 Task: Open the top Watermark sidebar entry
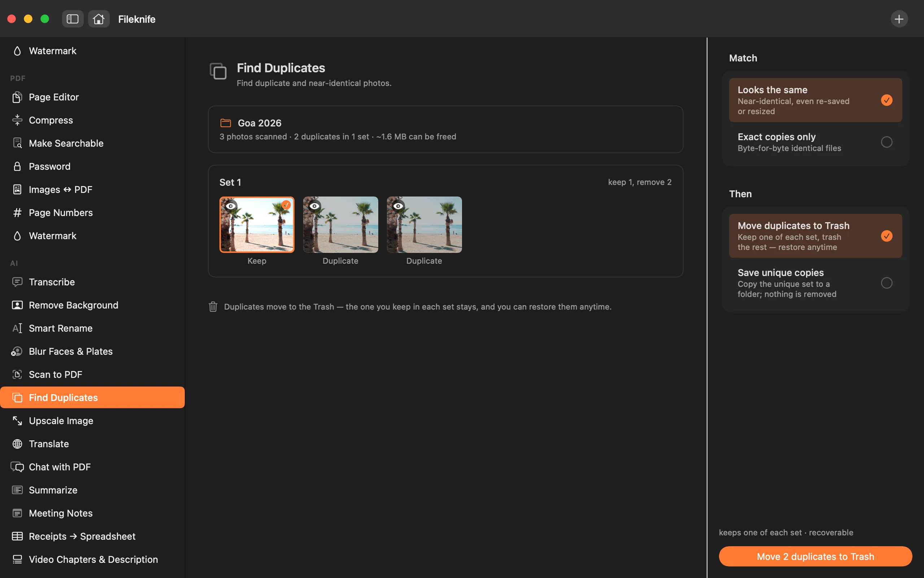coord(92,51)
